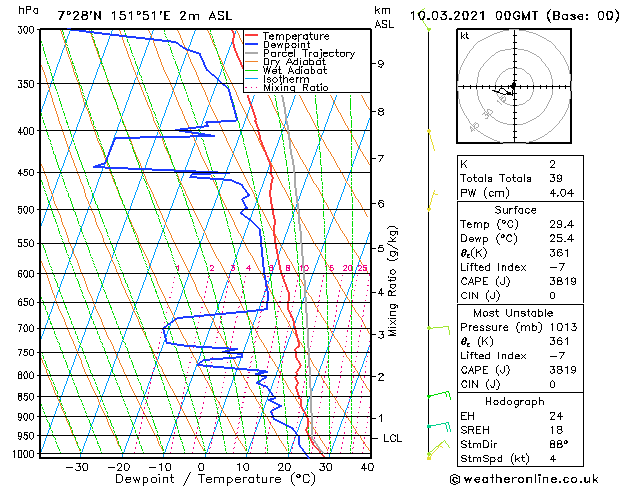The width and height of the screenshot is (629, 486).
Task: Click the surface Temp value '29.4'
Action: pos(562,224)
